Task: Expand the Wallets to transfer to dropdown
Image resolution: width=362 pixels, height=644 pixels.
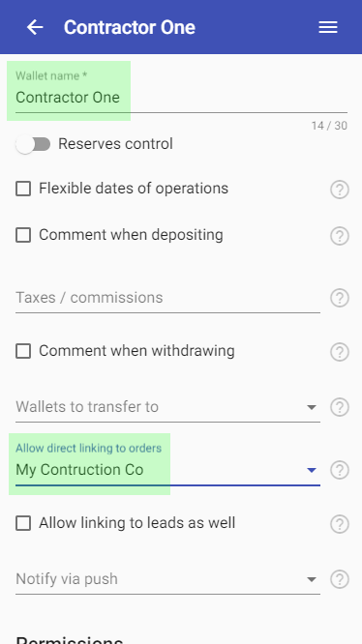Action: pyautogui.click(x=167, y=407)
